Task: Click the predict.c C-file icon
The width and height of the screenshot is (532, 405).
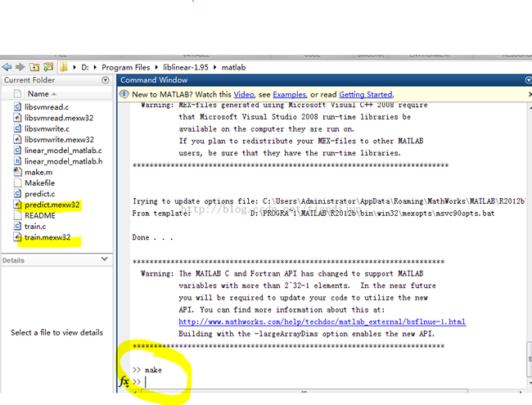Action: tap(17, 194)
